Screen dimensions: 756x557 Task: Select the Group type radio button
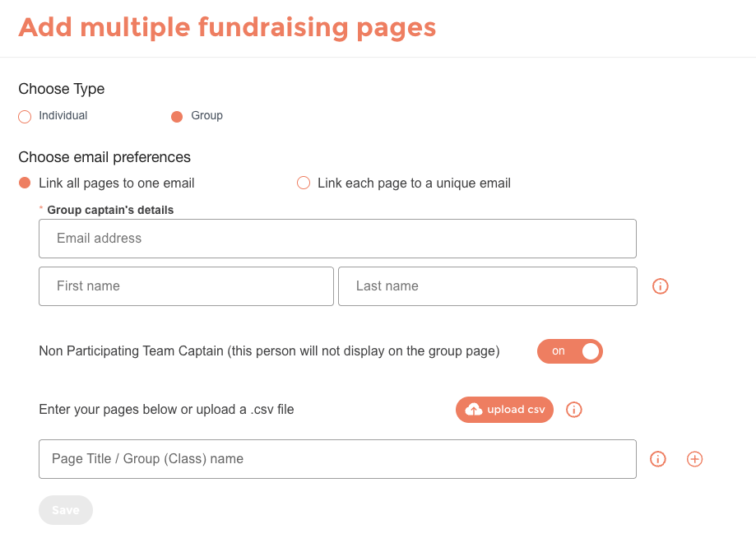click(x=177, y=117)
